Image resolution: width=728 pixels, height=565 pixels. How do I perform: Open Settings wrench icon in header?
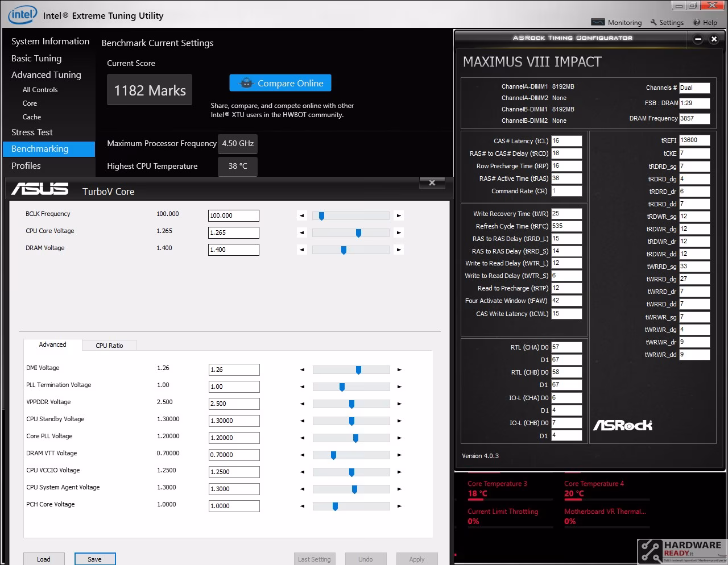[x=653, y=22]
